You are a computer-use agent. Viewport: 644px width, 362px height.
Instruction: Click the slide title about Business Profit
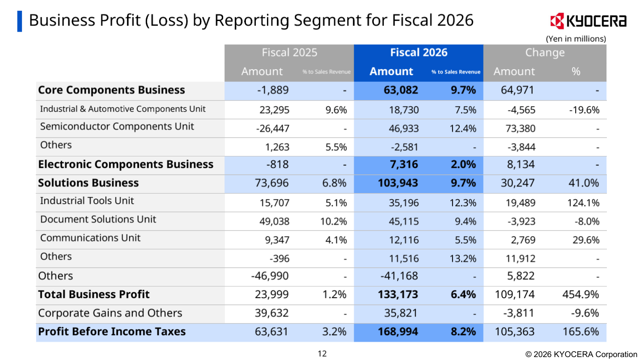click(x=251, y=20)
